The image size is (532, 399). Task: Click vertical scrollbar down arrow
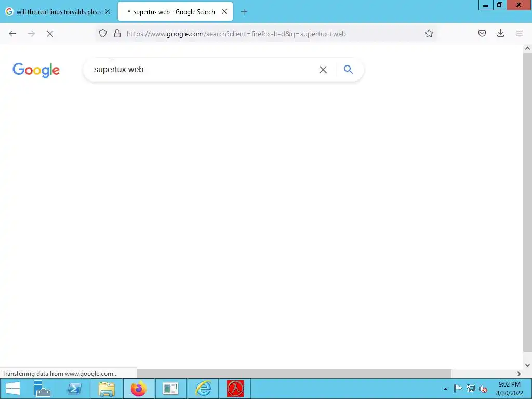(x=527, y=365)
